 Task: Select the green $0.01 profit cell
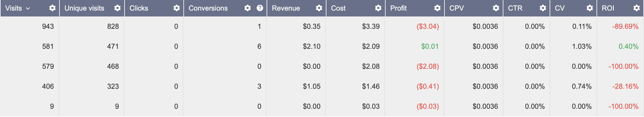coord(430,46)
